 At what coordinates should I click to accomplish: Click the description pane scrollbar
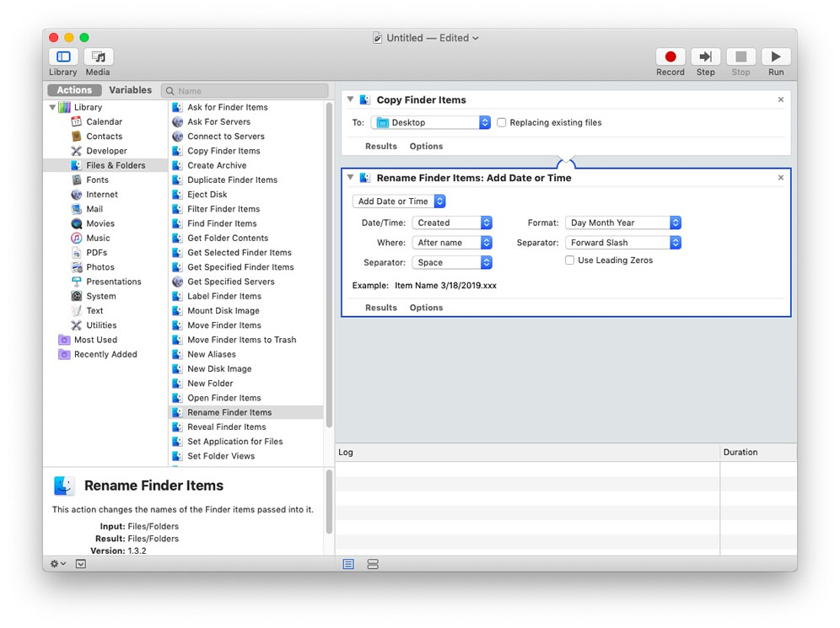click(329, 502)
